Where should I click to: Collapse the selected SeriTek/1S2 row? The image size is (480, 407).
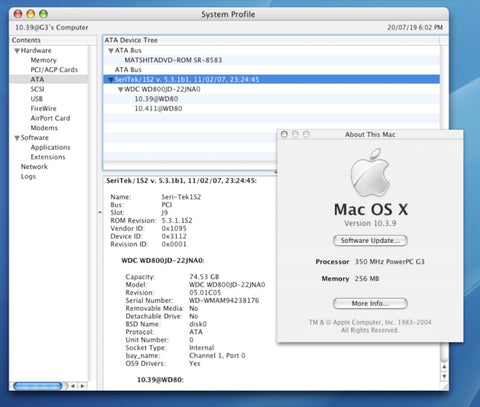111,80
